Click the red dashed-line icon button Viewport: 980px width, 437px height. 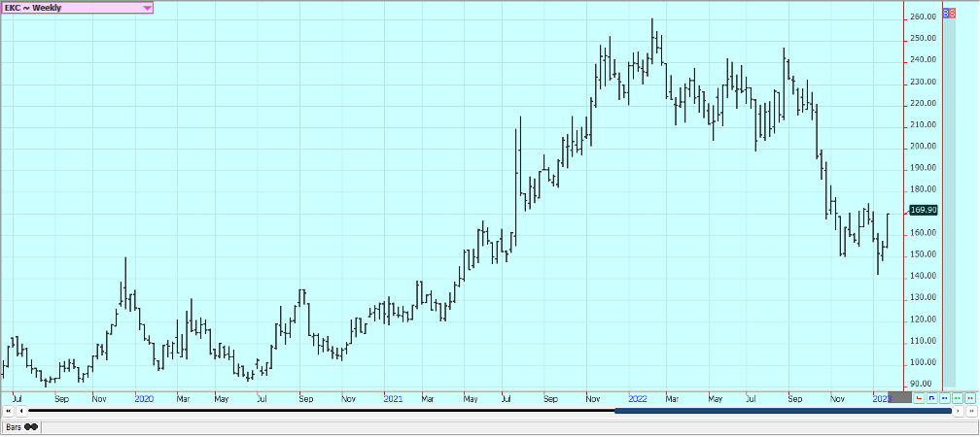click(969, 398)
